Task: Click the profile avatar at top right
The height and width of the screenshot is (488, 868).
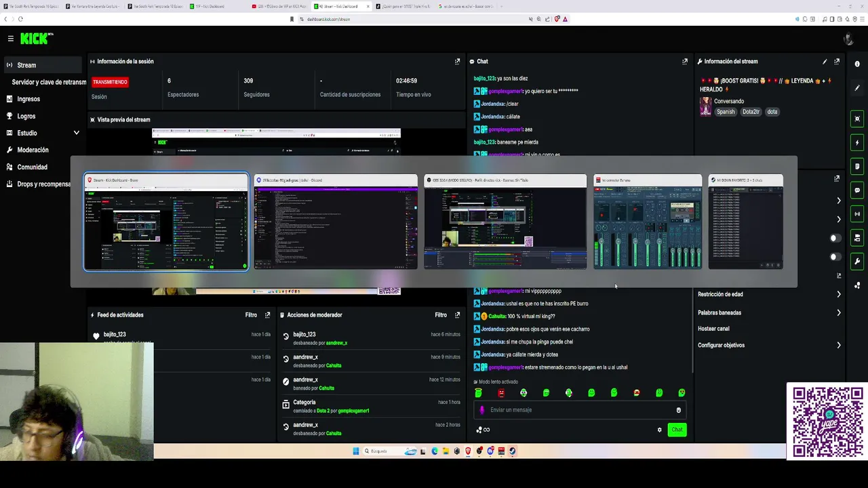Action: pos(848,39)
